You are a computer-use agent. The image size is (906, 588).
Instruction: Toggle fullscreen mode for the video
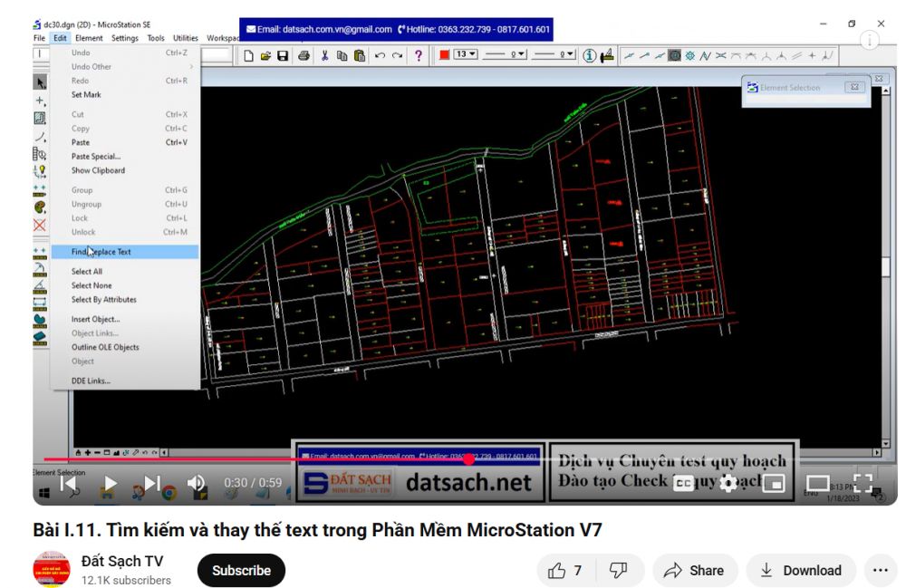coord(863,484)
